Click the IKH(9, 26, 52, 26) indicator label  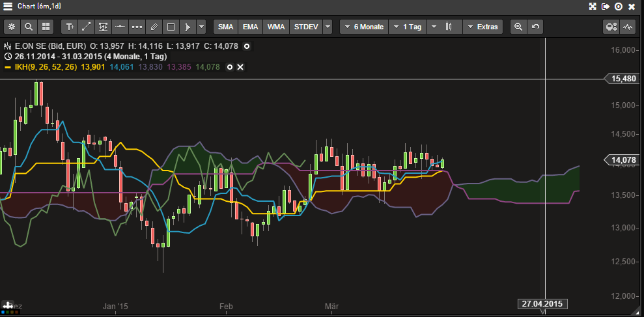(x=46, y=67)
